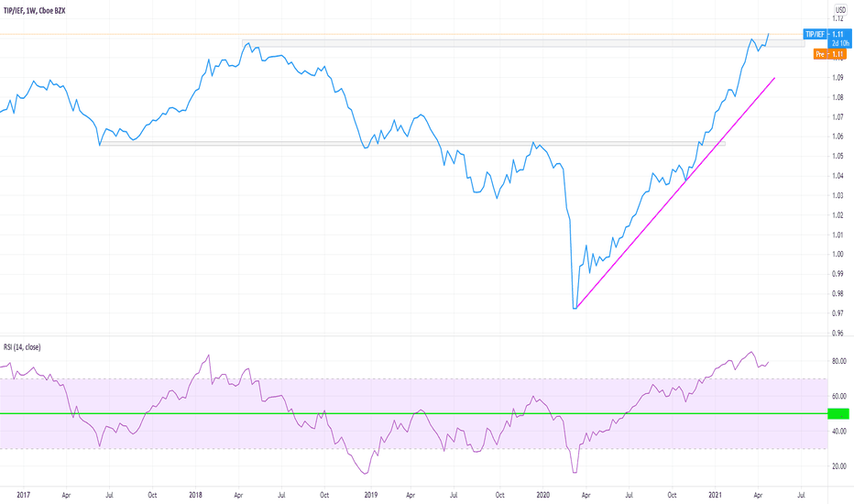Click the orange Pre 1.11 pre-market label
Screen dimensions: 854x504
(830, 54)
